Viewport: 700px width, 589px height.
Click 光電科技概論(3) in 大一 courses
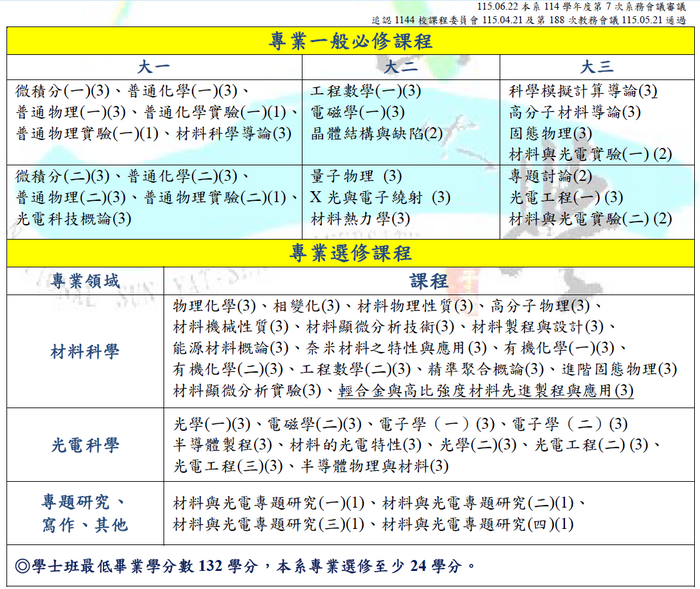point(74,219)
